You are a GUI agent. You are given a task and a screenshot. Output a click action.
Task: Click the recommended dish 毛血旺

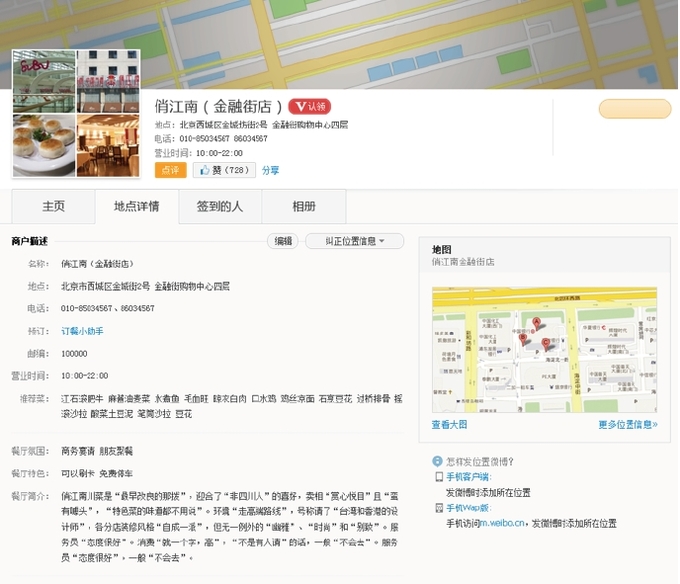pos(196,398)
